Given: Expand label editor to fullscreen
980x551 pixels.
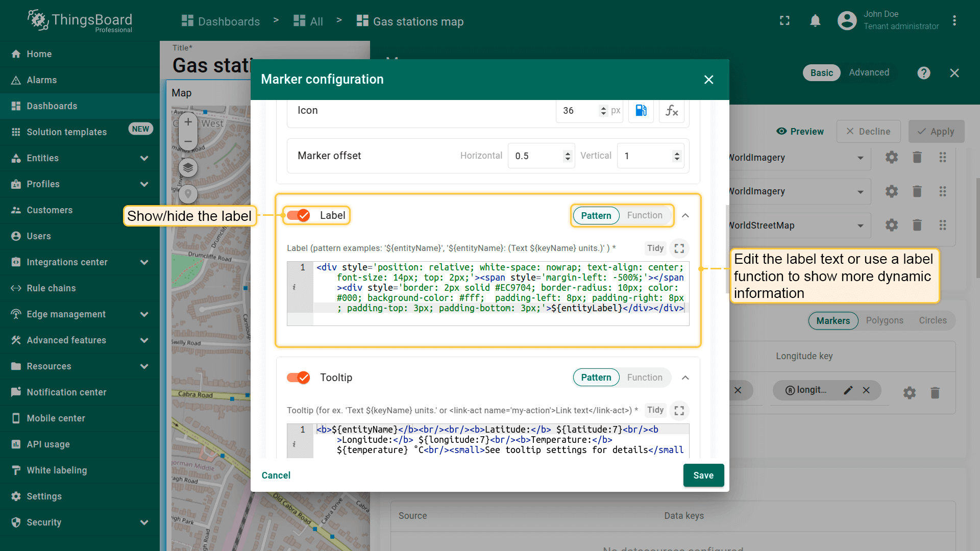Looking at the screenshot, I should [x=679, y=248].
